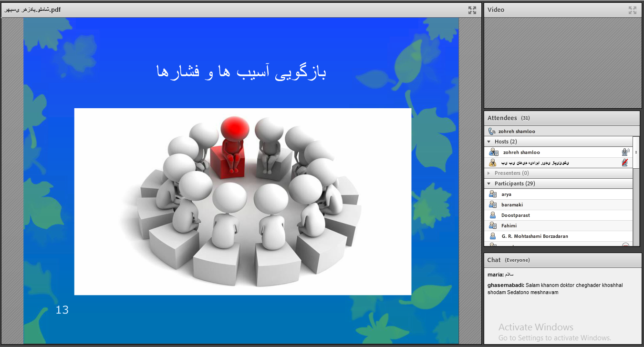Click the phone icon beside zohreh shamloo
644x347 pixels.
492,132
